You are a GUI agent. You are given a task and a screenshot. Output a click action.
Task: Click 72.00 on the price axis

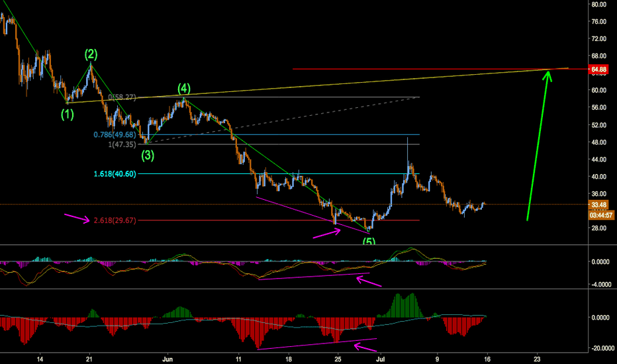click(x=599, y=38)
